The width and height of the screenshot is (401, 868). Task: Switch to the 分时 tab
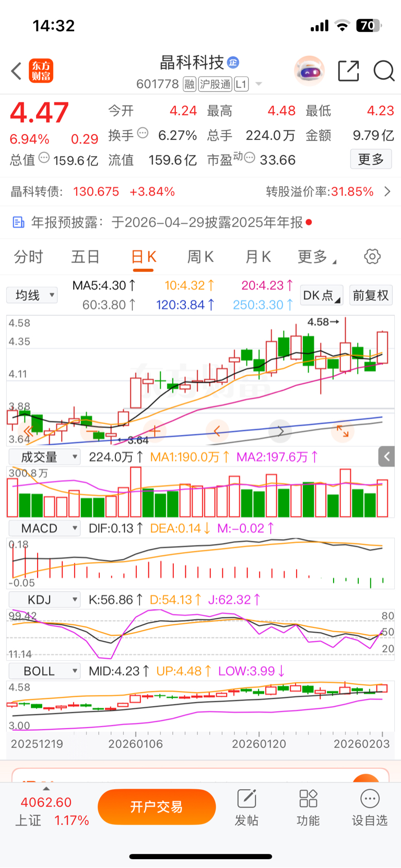click(28, 257)
